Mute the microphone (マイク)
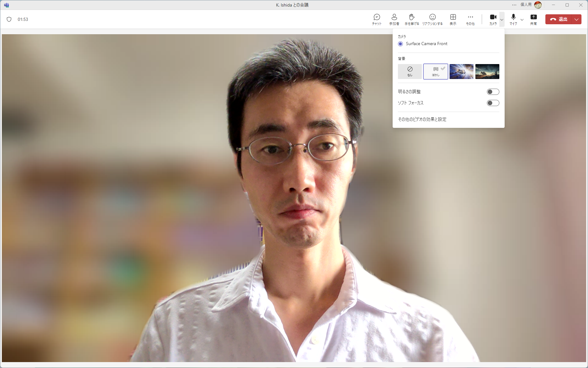 tap(513, 19)
